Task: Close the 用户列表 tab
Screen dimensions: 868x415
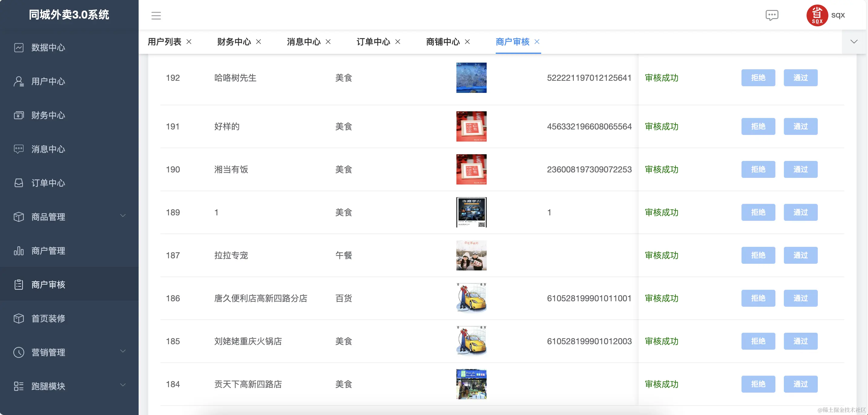Action: coord(189,41)
